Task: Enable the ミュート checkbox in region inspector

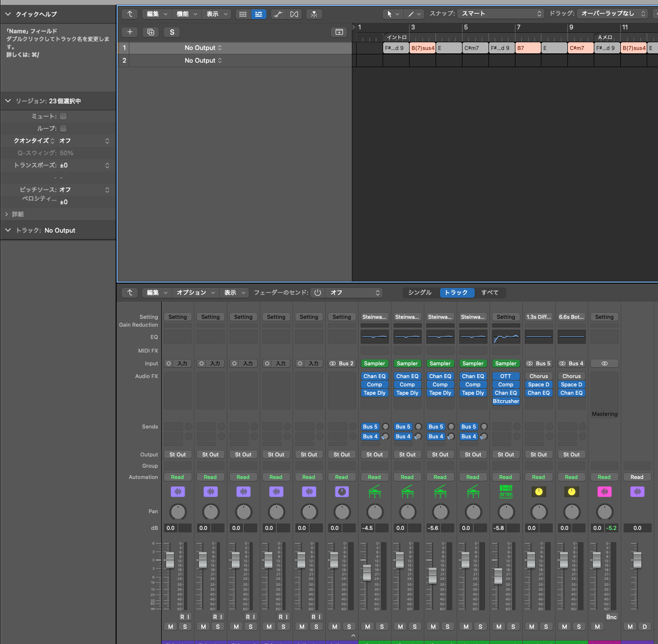Action: click(x=63, y=117)
